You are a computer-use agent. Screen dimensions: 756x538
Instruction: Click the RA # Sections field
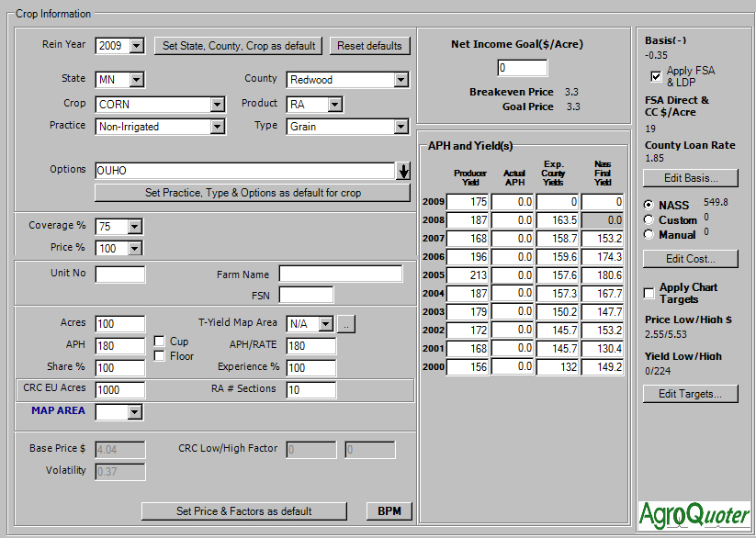click(311, 390)
